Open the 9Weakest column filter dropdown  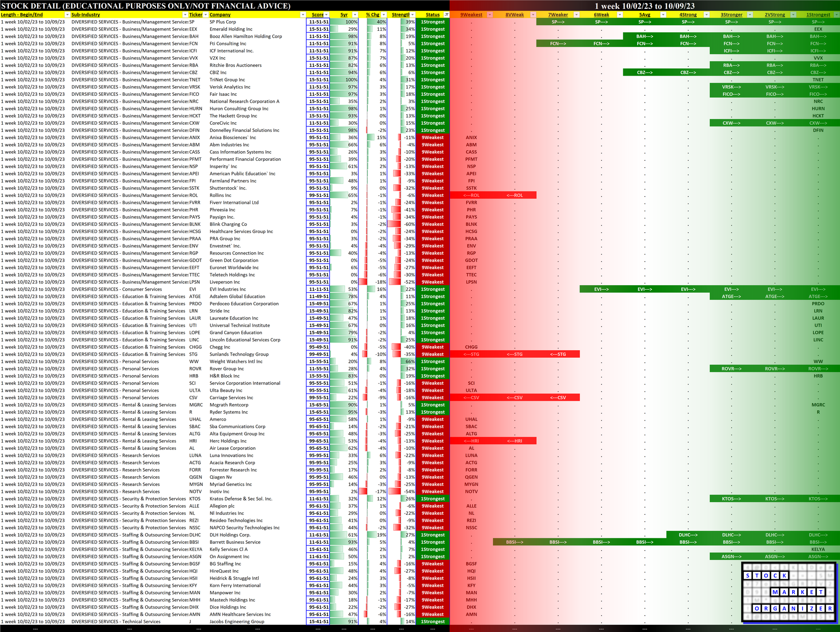(489, 15)
